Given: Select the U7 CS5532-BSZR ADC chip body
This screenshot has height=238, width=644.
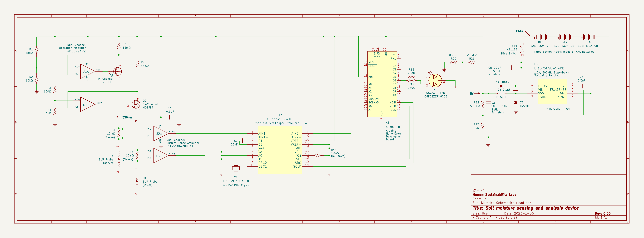Looking at the screenshot, I should tap(280, 150).
